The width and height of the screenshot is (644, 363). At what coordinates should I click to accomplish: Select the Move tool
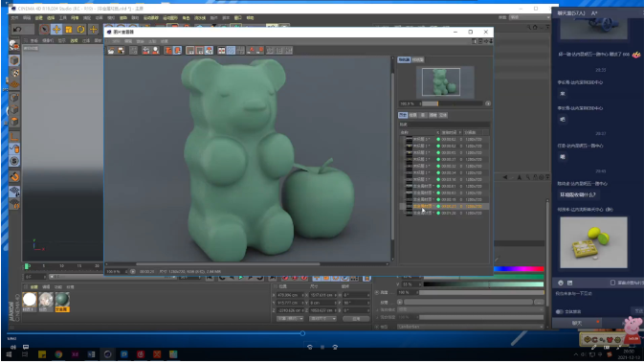[56, 29]
